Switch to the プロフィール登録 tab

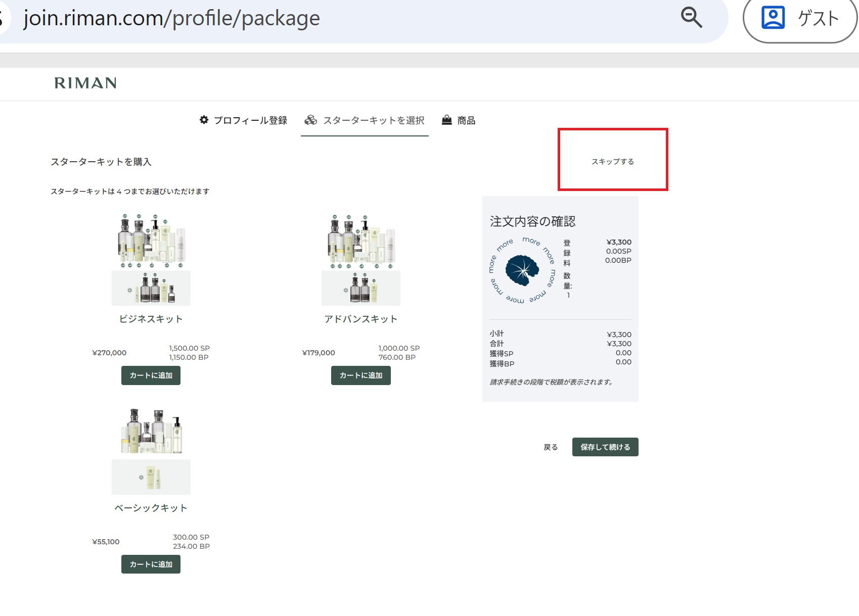243,120
